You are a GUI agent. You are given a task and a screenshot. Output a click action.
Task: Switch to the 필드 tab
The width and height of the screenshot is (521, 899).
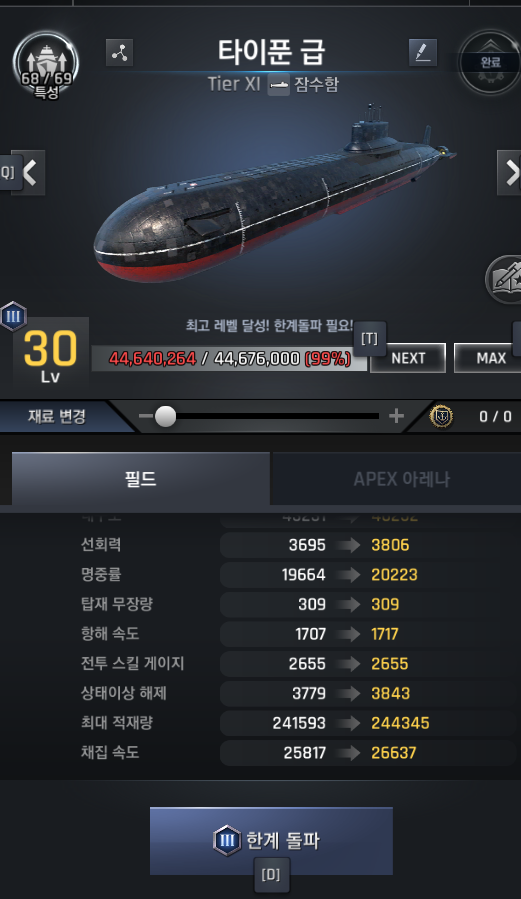click(x=140, y=479)
